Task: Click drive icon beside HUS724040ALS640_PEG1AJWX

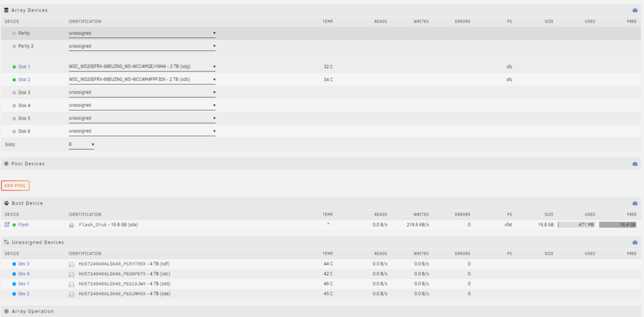Action: click(71, 284)
